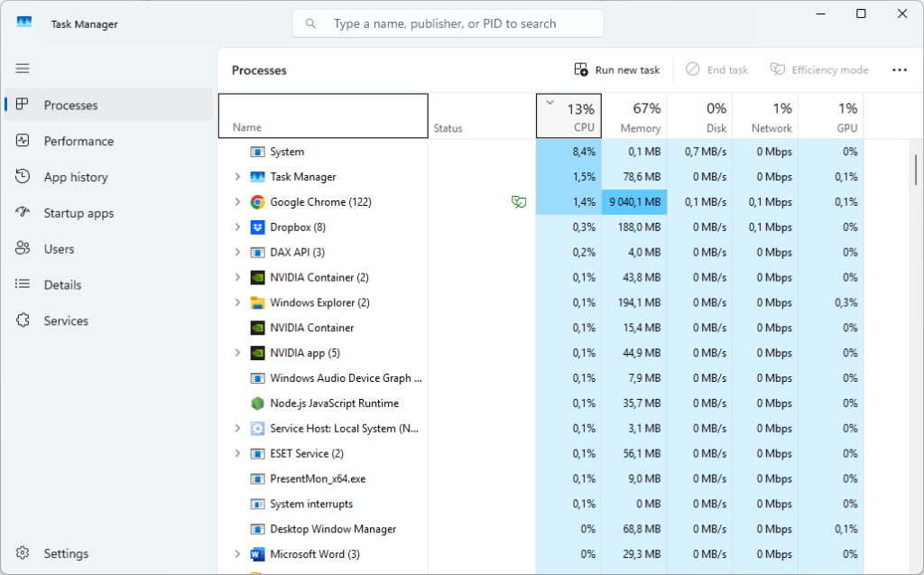This screenshot has height=575, width=924.
Task: Expand the NVIDIA app (5) group
Action: point(237,353)
